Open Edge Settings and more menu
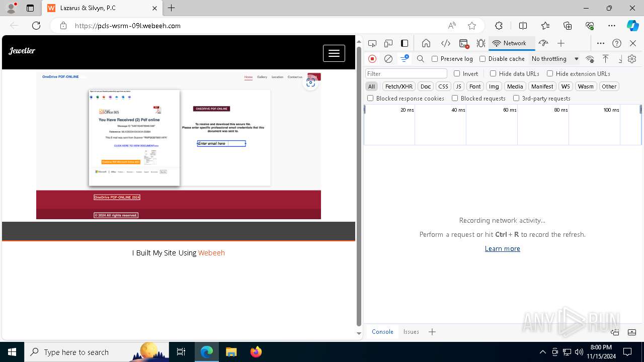Viewport: 644px width, 362px height. click(x=612, y=26)
